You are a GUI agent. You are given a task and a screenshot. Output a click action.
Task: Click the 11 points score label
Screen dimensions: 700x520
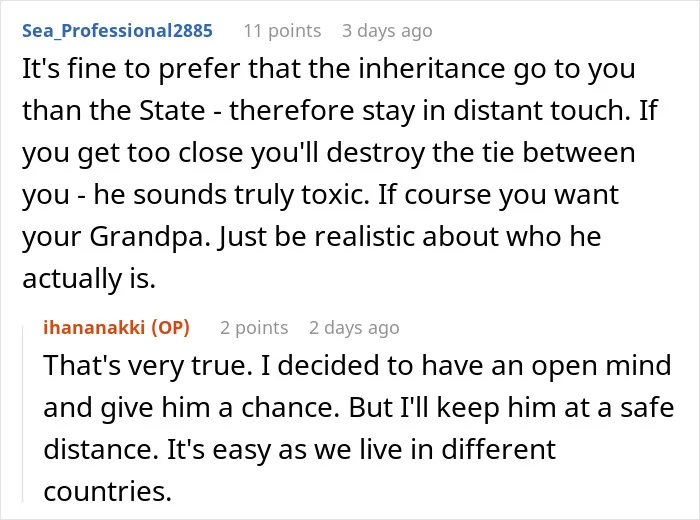(282, 31)
